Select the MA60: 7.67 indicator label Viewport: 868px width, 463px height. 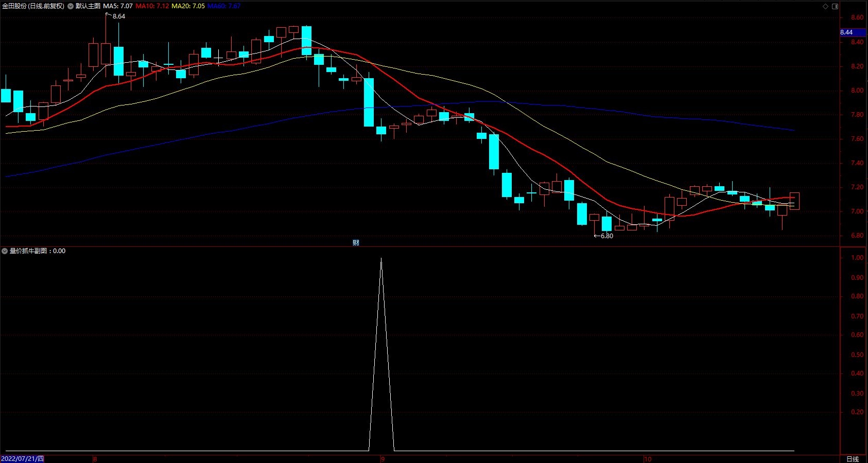(x=224, y=6)
